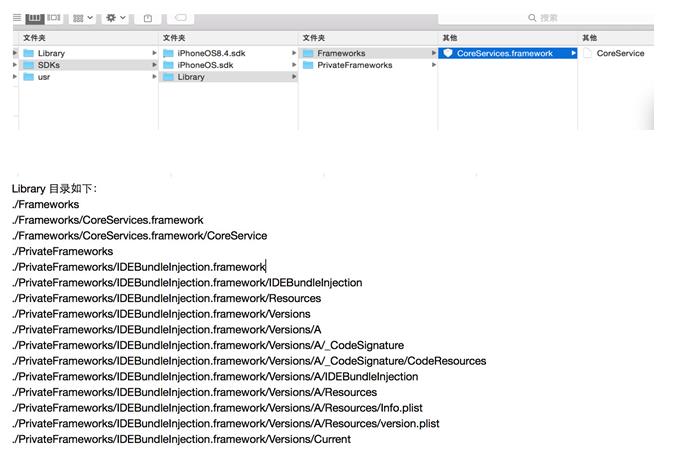Screen dimensions: 675x450
Task: Switch to Cover Flow view
Action: click(x=53, y=18)
